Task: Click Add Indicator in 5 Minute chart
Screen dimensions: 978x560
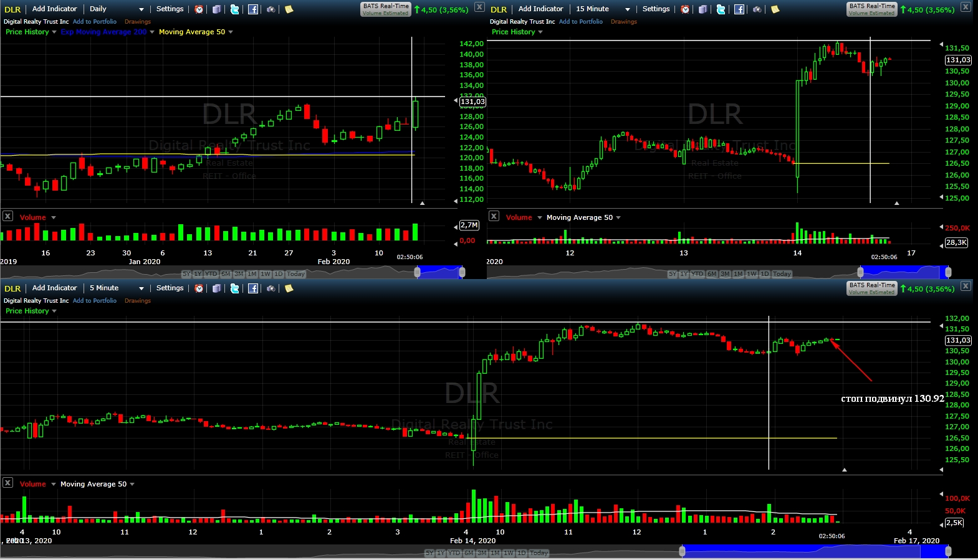Action: click(55, 288)
